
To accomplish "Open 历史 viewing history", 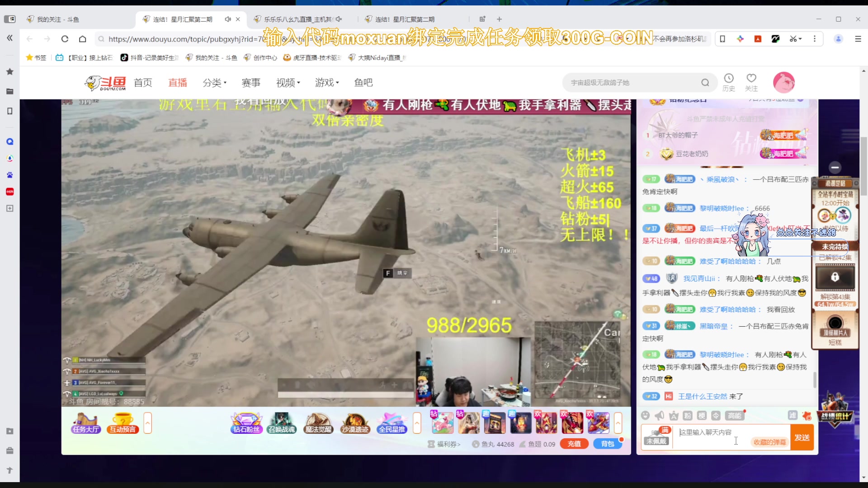I will pyautogui.click(x=729, y=83).
